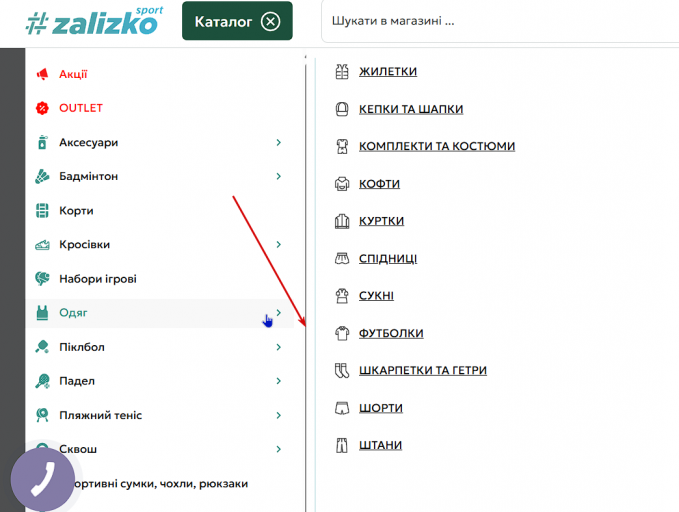Click the hoodie icon beside КОФТИ
The width and height of the screenshot is (679, 512).
(342, 184)
